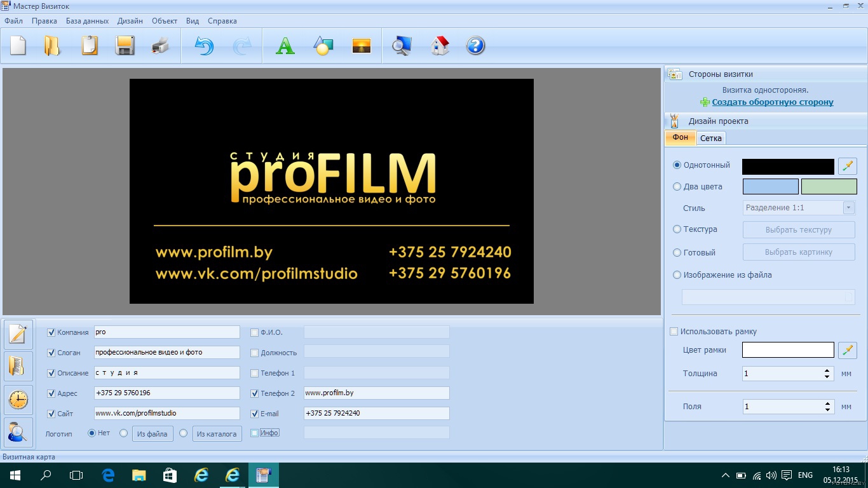Uncheck the Описание checkbox
The image size is (868, 488).
click(x=51, y=373)
